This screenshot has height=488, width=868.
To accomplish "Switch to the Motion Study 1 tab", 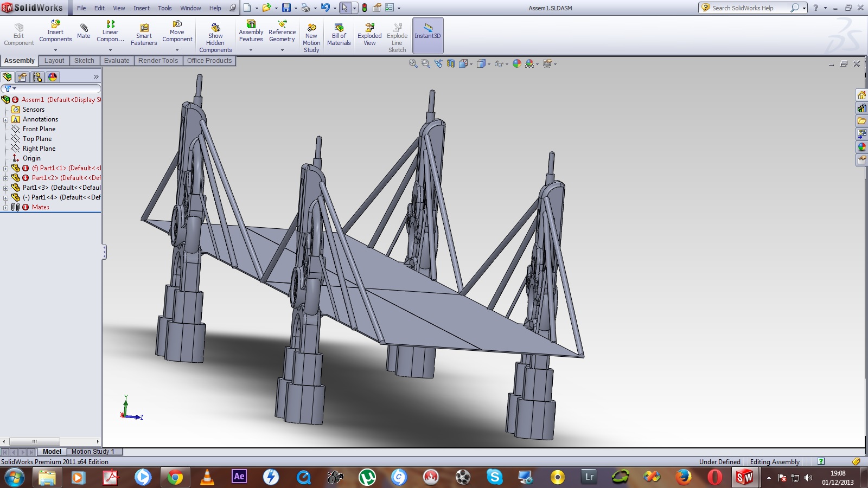I will coord(93,452).
